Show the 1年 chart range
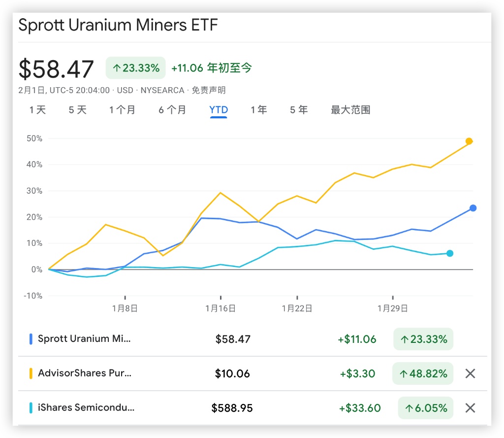This screenshot has height=438, width=504. (258, 110)
